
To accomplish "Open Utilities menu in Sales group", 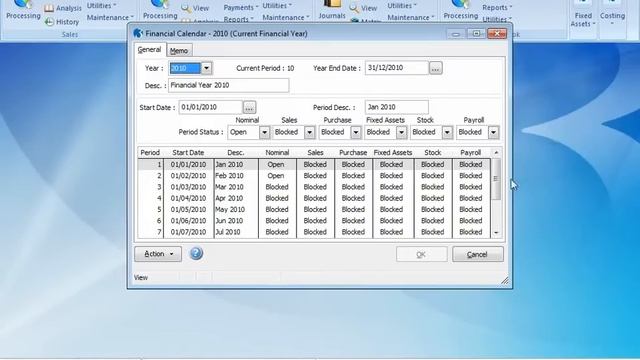I will tap(101, 6).
